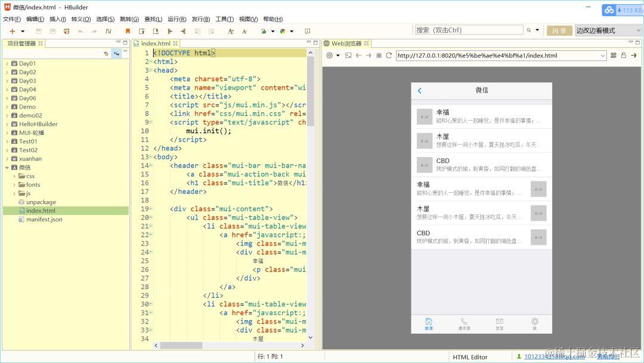This screenshot has width=644, height=363.
Task: Open the project manager view menu triangle
Action: 125,52
